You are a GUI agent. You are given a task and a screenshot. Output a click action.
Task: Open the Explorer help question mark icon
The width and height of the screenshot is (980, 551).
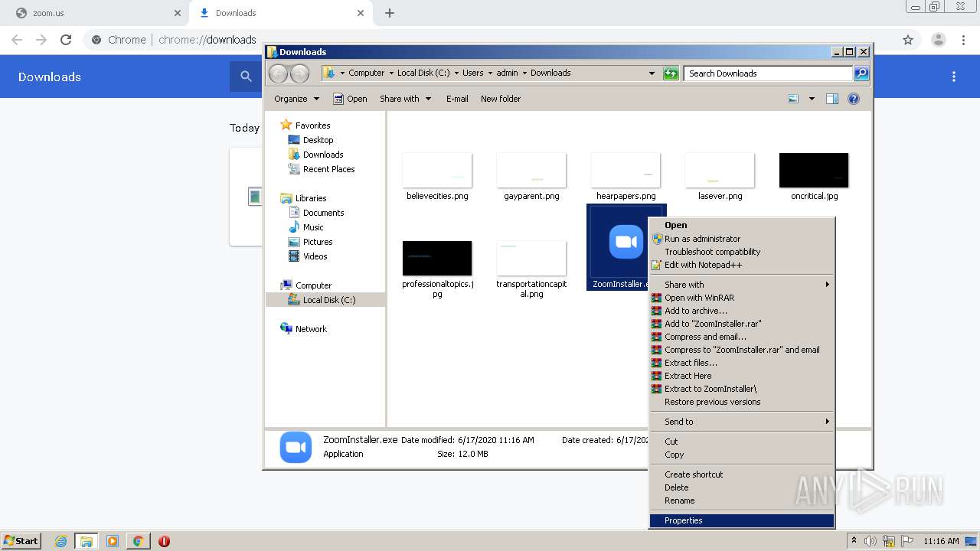(x=854, y=99)
